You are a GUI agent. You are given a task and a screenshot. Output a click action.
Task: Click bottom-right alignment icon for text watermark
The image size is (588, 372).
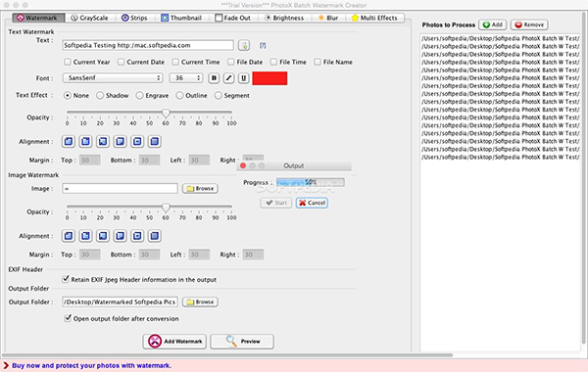point(120,141)
